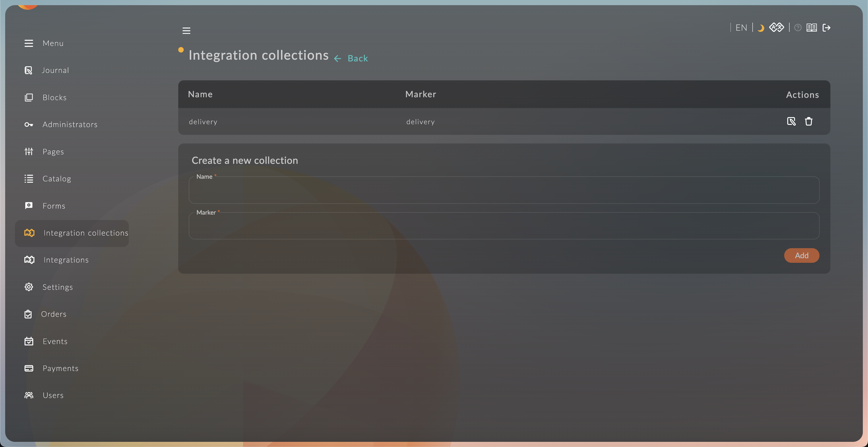Viewport: 868px width, 447px height.
Task: Toggle the sidebar Menu hamburger
Action: pos(29,43)
